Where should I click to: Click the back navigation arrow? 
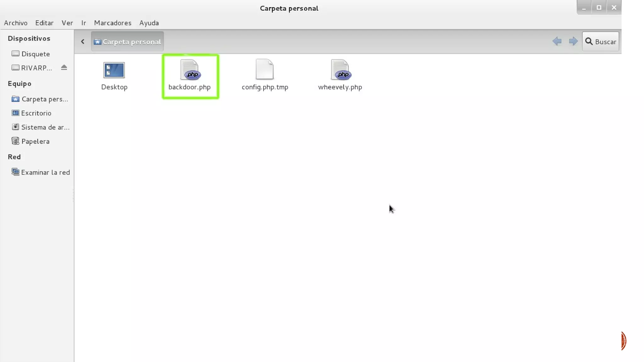pyautogui.click(x=557, y=41)
